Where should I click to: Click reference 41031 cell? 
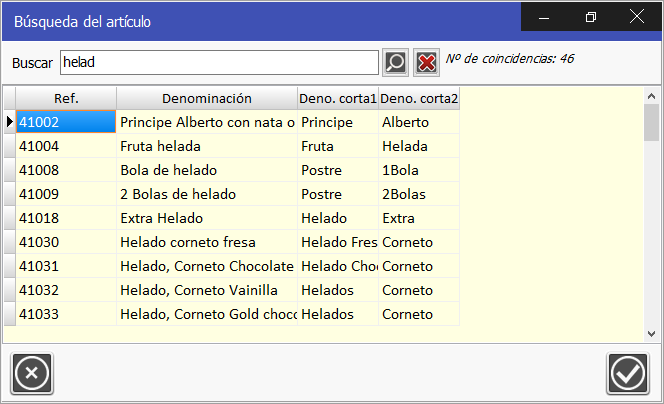(x=66, y=266)
